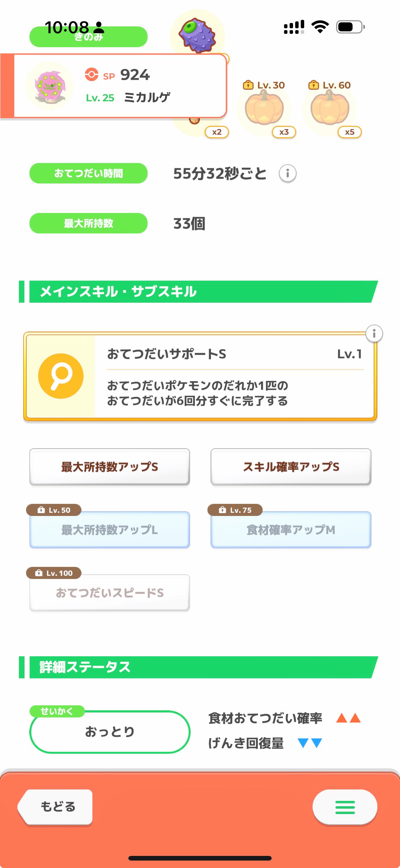Viewport: 400px width, 868px height.
Task: Tap the SP Poké Ball icon
Action: tap(91, 75)
